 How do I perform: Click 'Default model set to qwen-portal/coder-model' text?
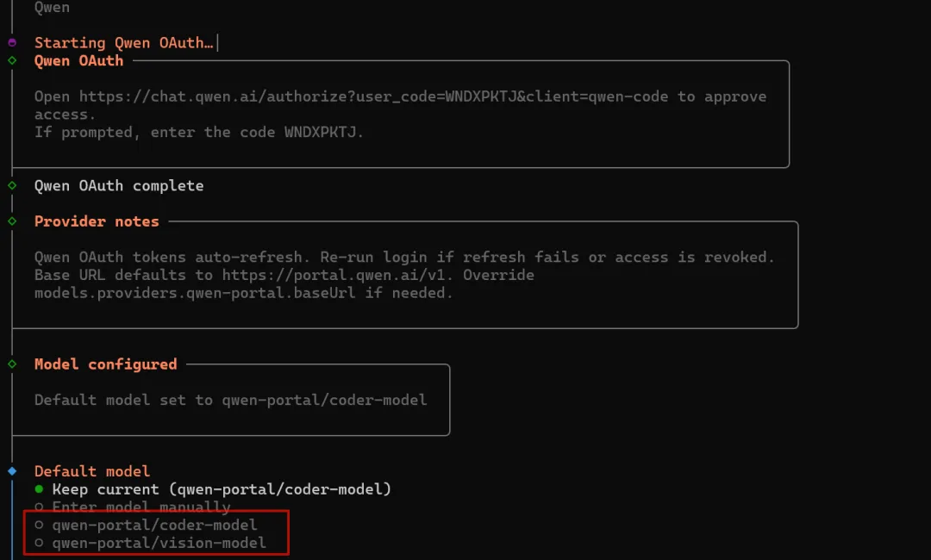230,400
